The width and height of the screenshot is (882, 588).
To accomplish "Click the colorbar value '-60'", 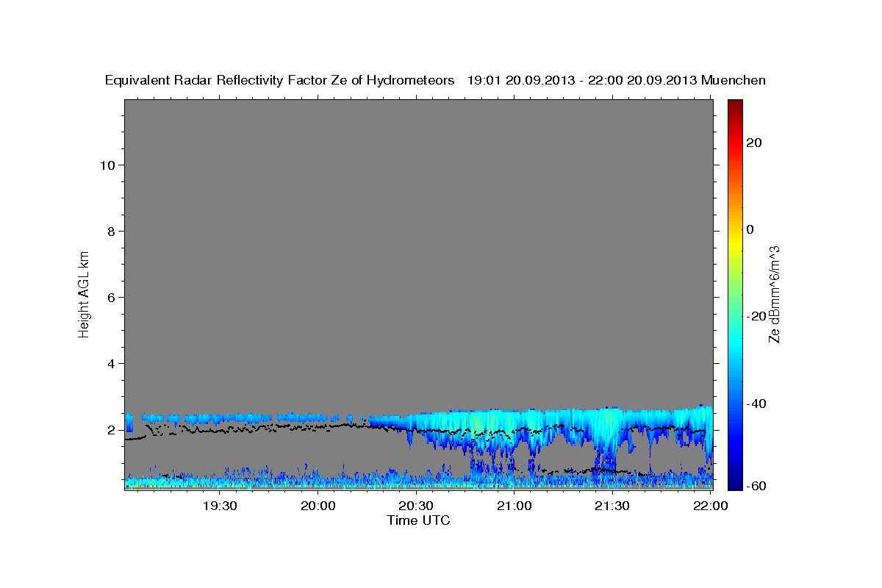I will pyautogui.click(x=756, y=487).
